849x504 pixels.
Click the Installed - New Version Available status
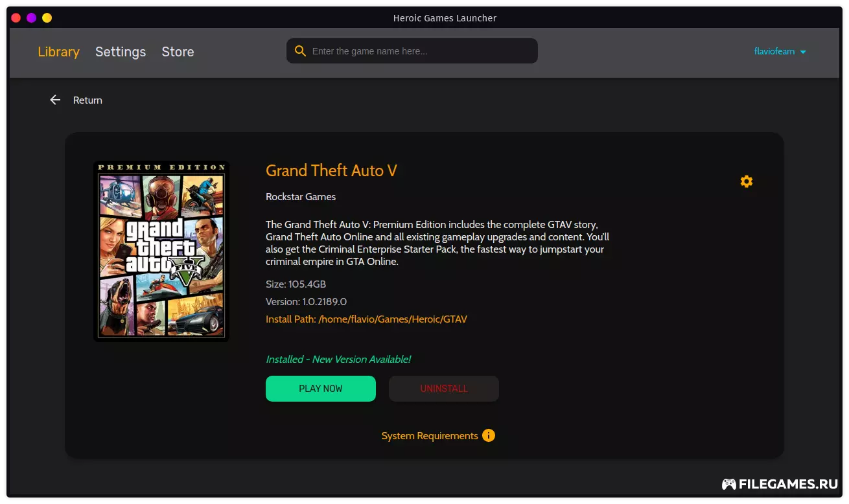tap(338, 359)
